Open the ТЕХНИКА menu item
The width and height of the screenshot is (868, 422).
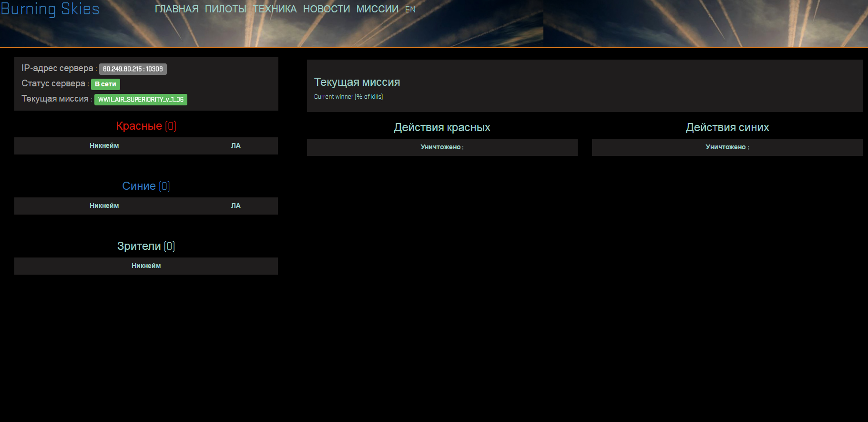275,9
